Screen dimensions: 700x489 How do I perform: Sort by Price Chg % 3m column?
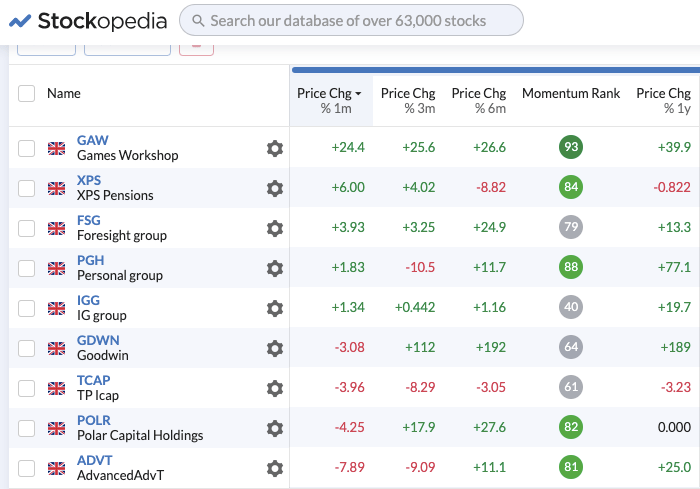point(408,100)
